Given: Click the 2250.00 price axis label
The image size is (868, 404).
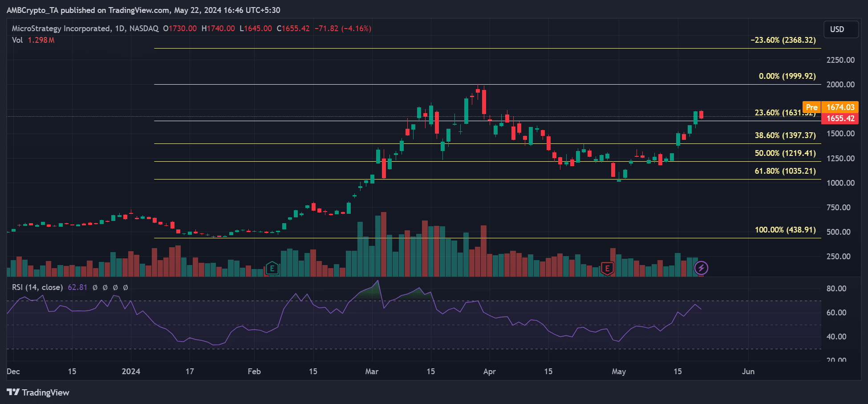Looking at the screenshot, I should pos(840,60).
